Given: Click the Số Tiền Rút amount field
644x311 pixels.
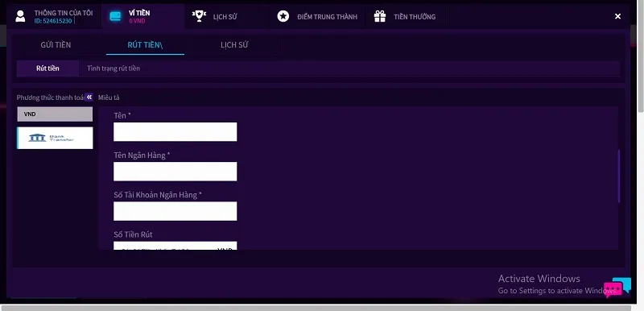Looking at the screenshot, I should [x=175, y=246].
